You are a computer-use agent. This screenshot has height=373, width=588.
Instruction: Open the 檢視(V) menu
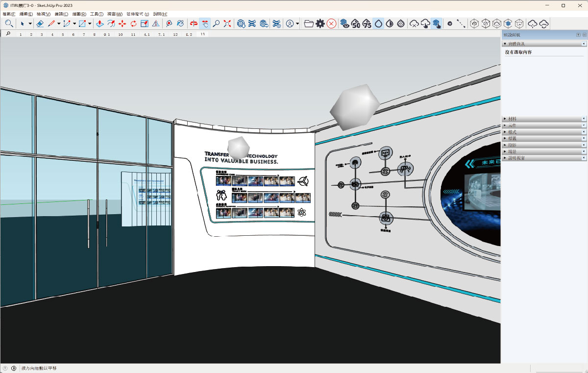click(43, 14)
